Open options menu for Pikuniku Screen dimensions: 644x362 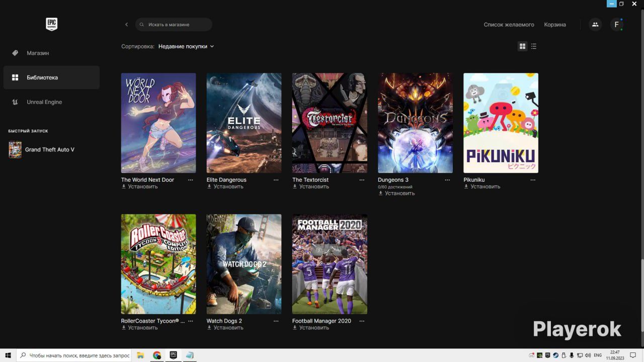click(x=533, y=180)
